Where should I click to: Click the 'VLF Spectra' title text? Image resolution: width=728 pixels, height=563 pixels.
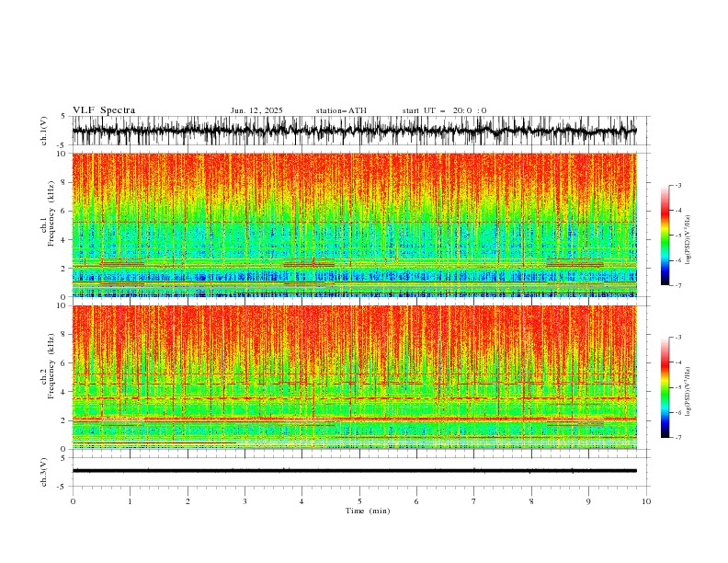(104, 110)
